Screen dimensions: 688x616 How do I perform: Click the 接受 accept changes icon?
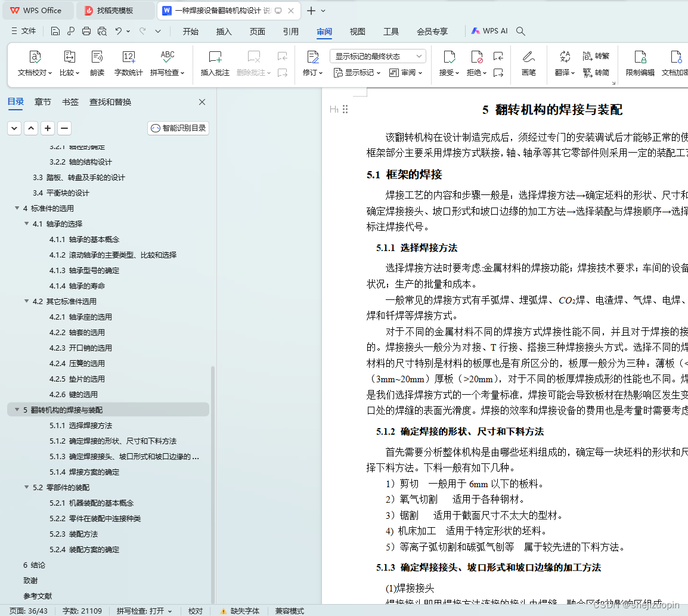pyautogui.click(x=450, y=57)
